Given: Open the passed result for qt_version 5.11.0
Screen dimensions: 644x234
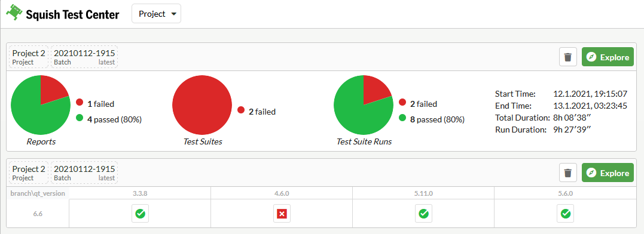Looking at the screenshot, I should (x=423, y=214).
